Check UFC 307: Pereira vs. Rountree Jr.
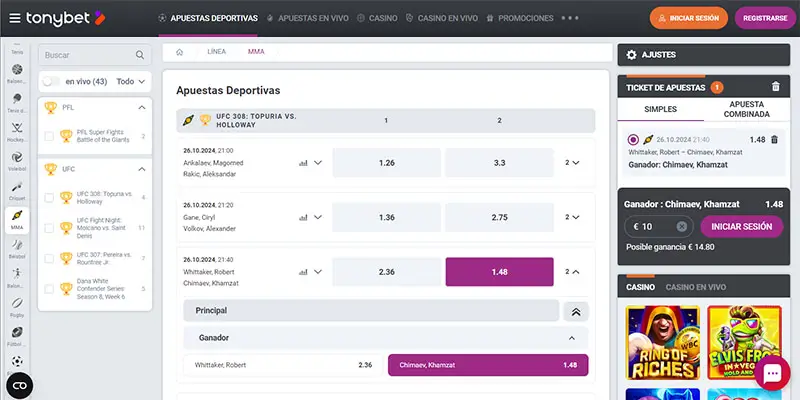This screenshot has width=800, height=400. (x=49, y=259)
